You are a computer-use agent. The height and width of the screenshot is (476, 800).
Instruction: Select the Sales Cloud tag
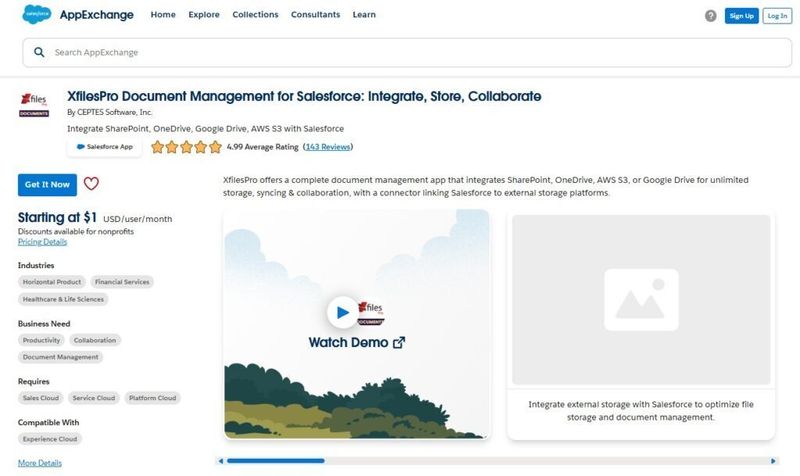pos(41,398)
